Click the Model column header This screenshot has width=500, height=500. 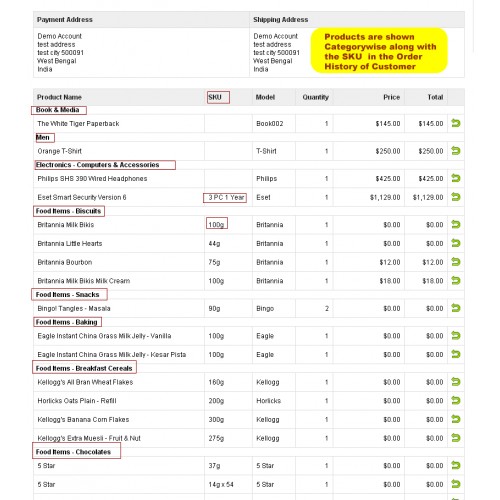coord(265,97)
